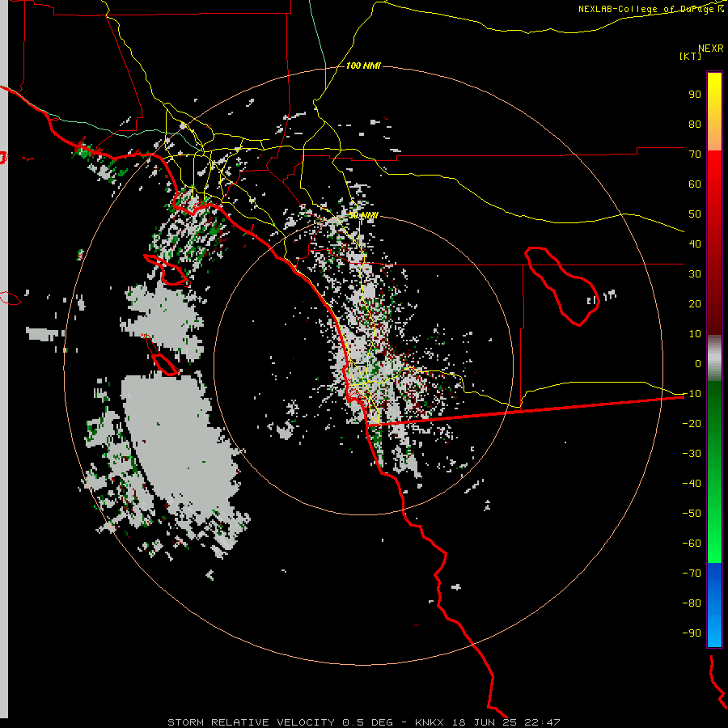The image size is (728, 728).
Task: Click the -40 scale value
Action: (692, 484)
